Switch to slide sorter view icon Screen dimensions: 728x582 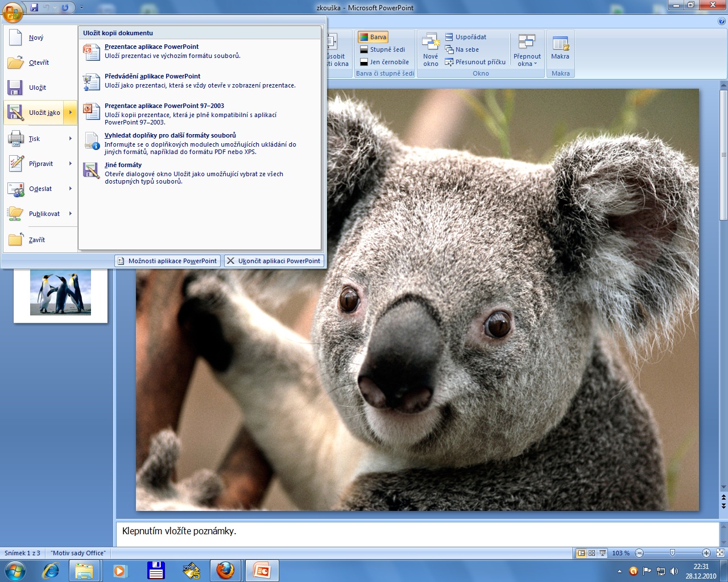[x=591, y=553]
